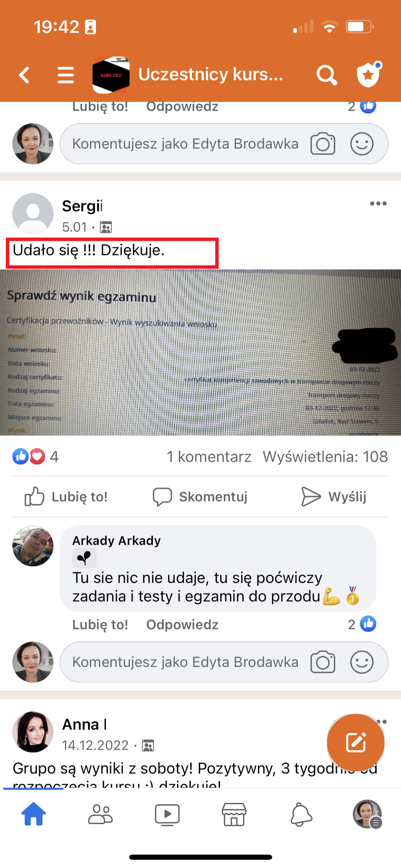
Task: Open the group shield star badge
Action: pyautogui.click(x=369, y=74)
